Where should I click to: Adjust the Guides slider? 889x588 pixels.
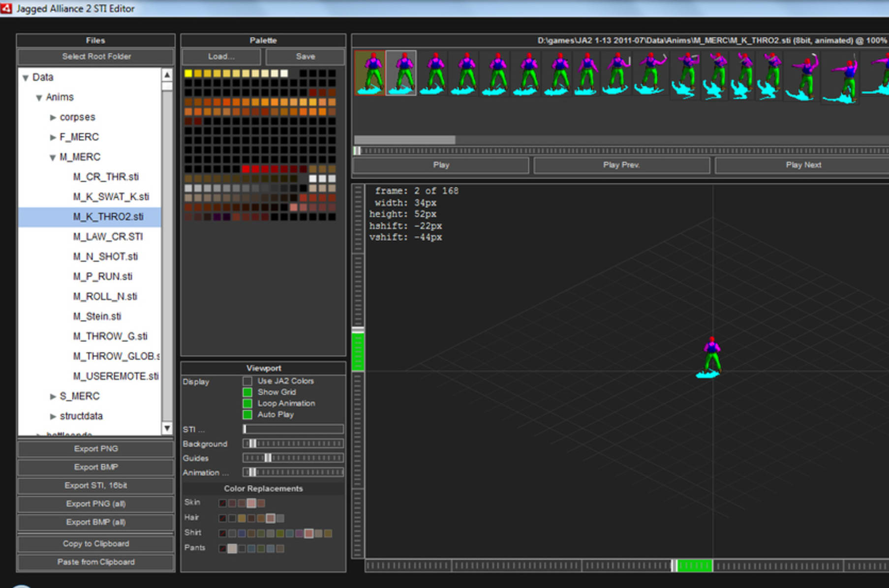(x=293, y=458)
